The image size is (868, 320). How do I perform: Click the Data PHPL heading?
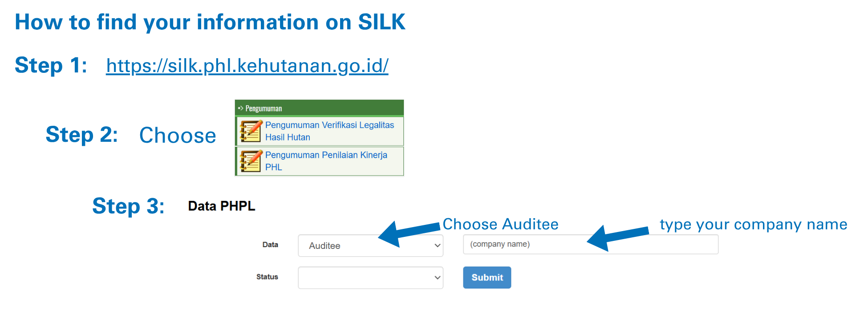tap(222, 206)
